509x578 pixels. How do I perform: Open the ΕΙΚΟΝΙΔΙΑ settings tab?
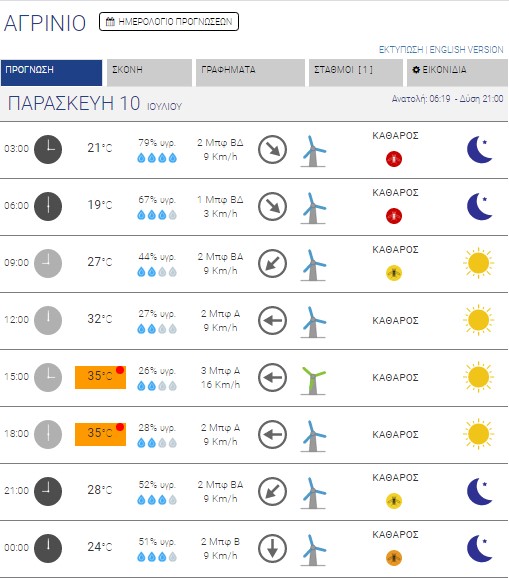point(457,73)
